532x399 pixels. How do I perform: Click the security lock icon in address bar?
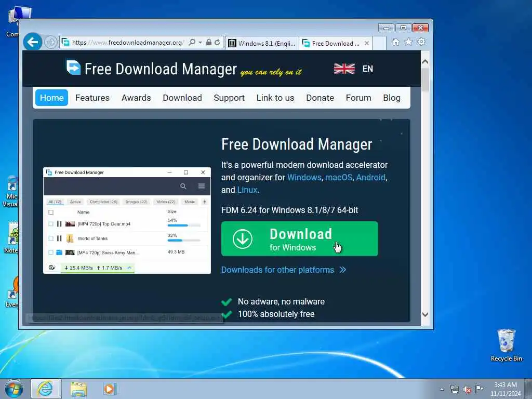[209, 43]
